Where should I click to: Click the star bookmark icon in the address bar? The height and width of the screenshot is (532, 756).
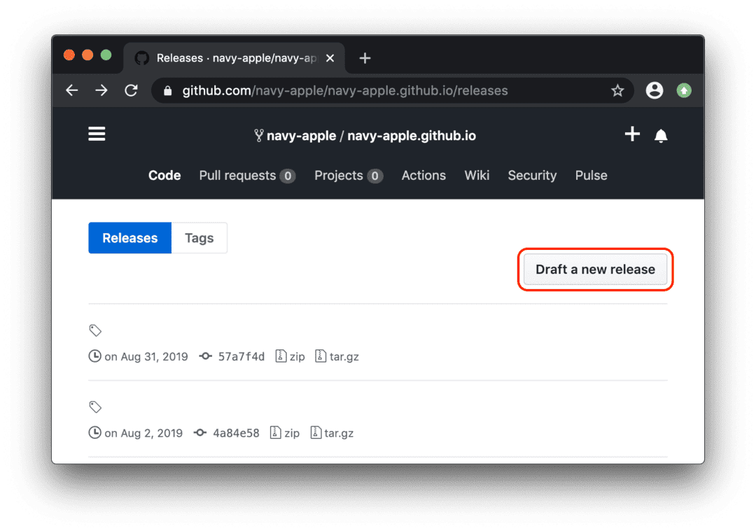click(x=617, y=90)
